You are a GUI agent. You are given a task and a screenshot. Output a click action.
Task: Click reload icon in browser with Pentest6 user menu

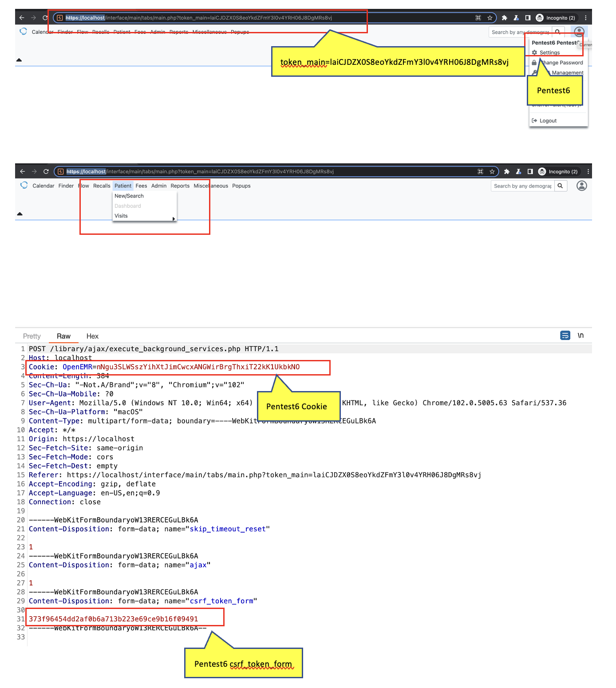point(45,18)
